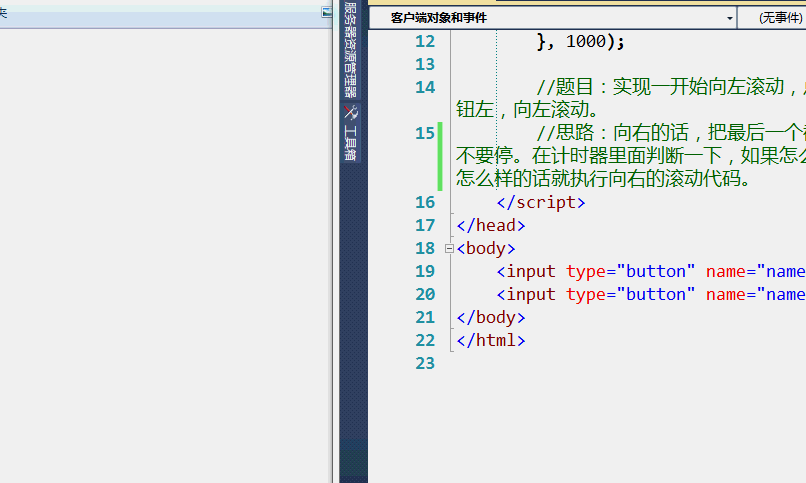Click line number 12
The image size is (806, 483).
pyautogui.click(x=425, y=41)
